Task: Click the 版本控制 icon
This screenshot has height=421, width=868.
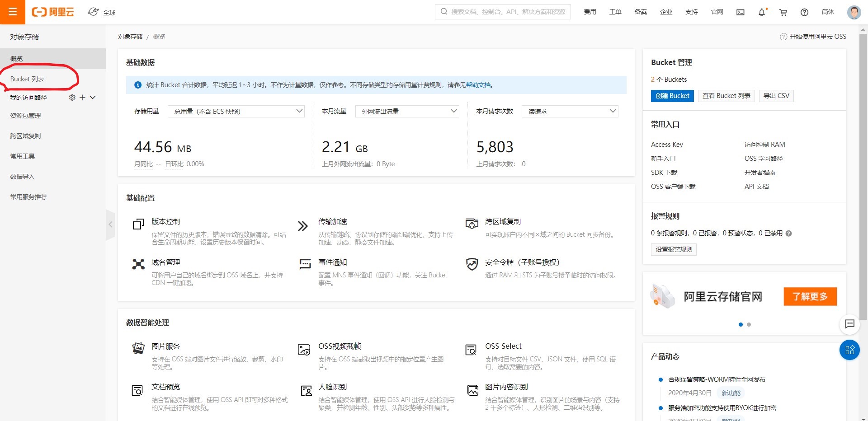Action: (138, 224)
